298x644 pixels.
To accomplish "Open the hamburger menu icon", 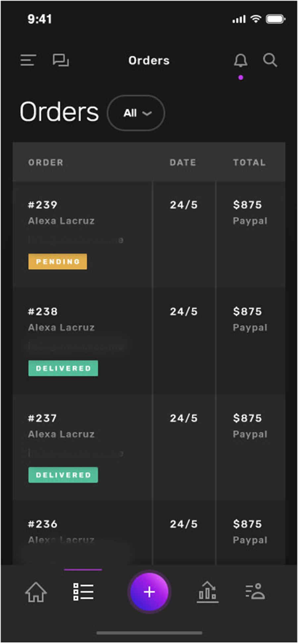I will click(x=28, y=60).
